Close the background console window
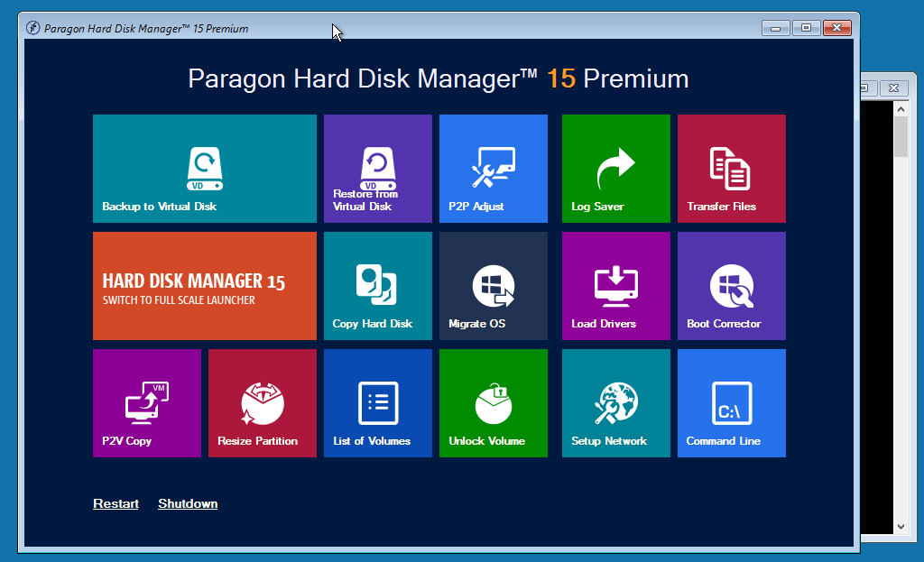Viewport: 924px width, 562px height. coord(893,88)
